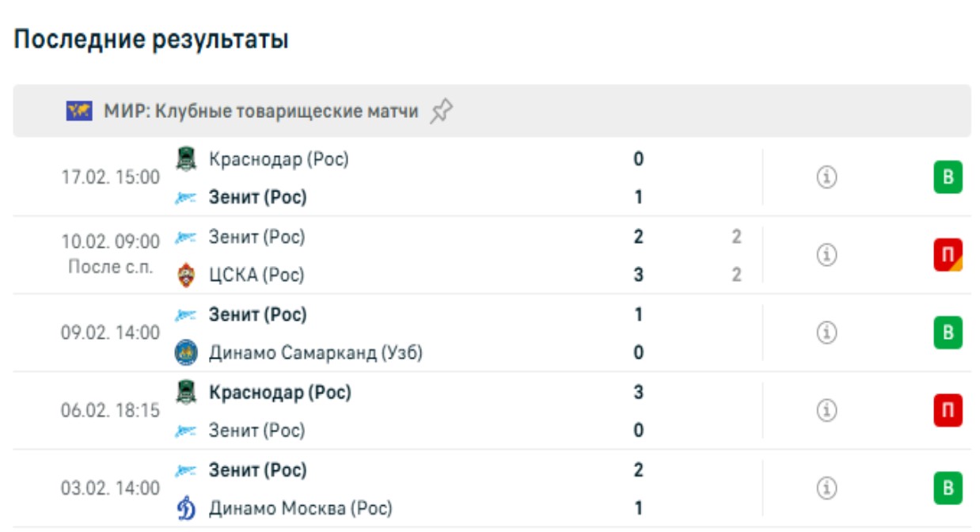Image resolution: width=980 pixels, height=532 pixels.
Task: Click the Dinamo Moscow club logo
Action: 186,508
